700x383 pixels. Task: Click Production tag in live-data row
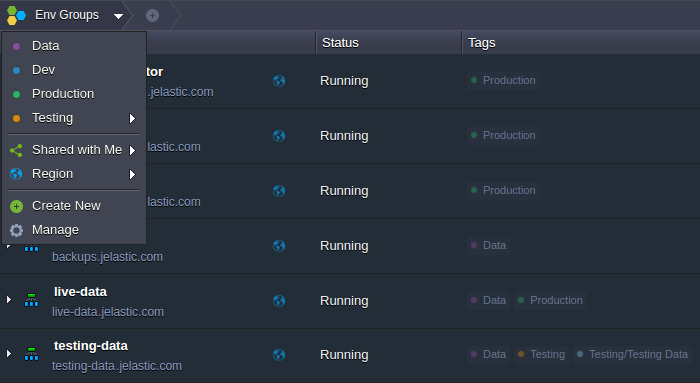(550, 300)
